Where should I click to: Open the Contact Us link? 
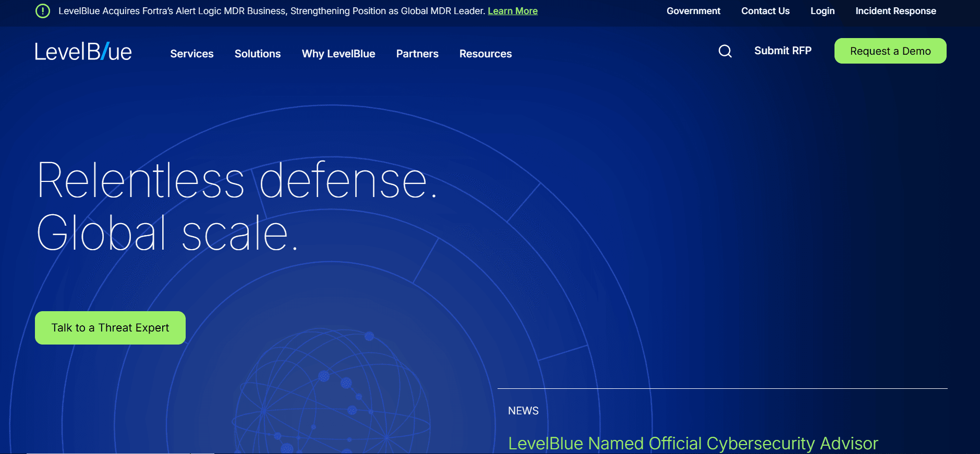coord(765,11)
